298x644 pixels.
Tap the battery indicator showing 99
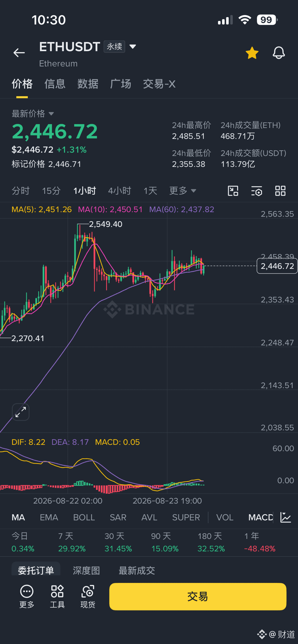[x=267, y=20]
